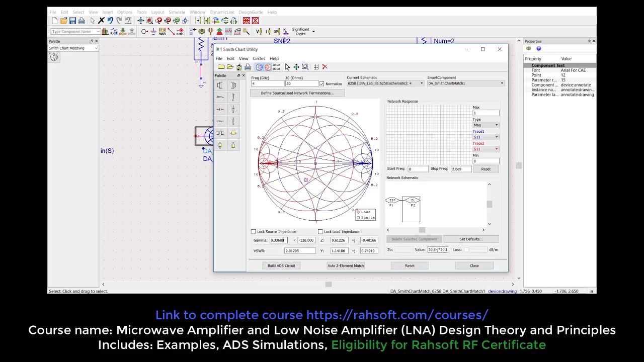Screen dimensions: 644x362
Task: Click the Network Schematic vertical scrollbar thumb
Action: pos(490,204)
